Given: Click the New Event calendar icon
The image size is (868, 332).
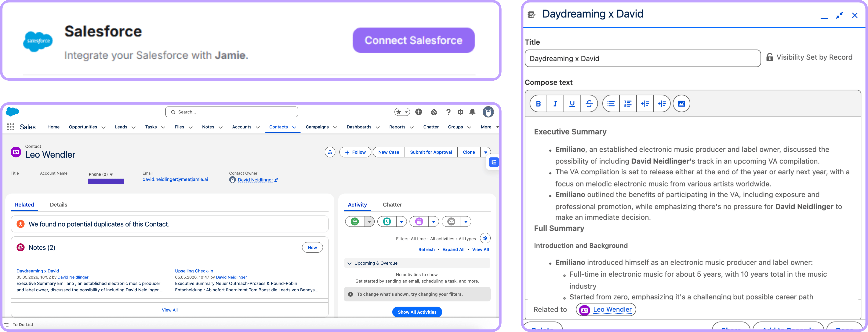Looking at the screenshot, I should [419, 222].
